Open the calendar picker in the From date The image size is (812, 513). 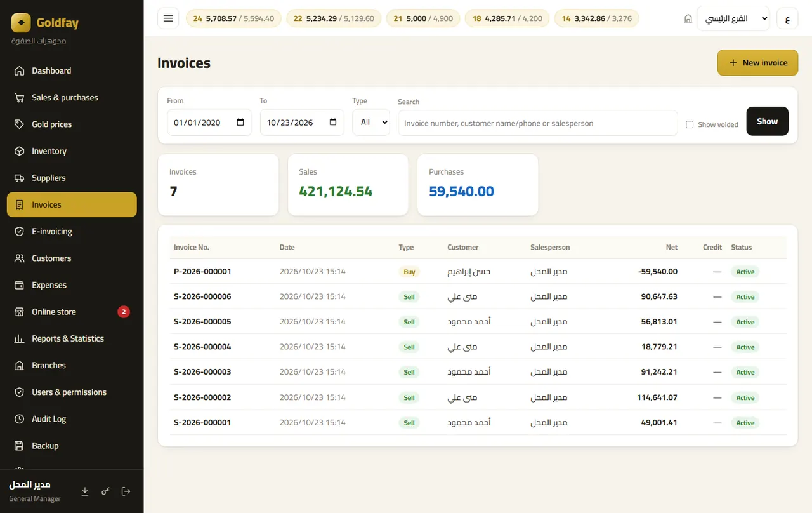(240, 123)
